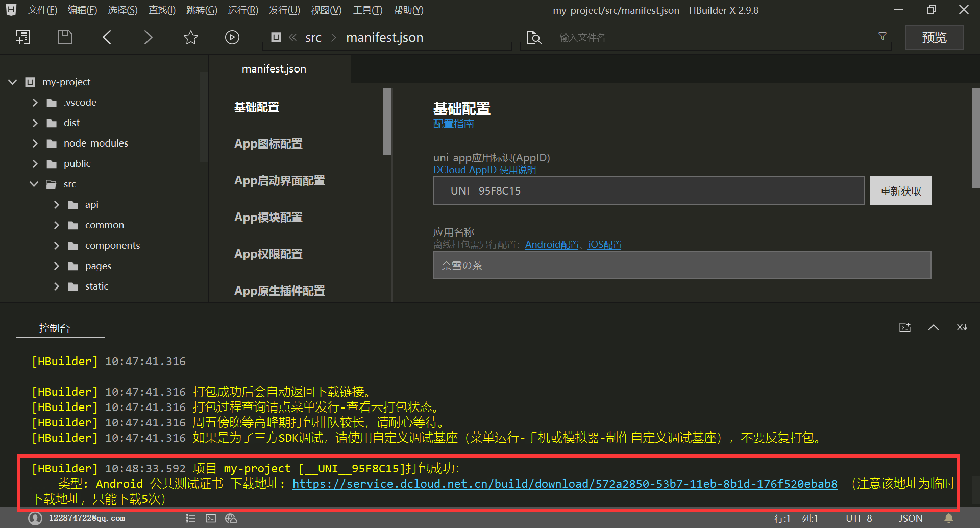Click the file search magnifier icon
This screenshot has width=980, height=528.
(x=533, y=38)
